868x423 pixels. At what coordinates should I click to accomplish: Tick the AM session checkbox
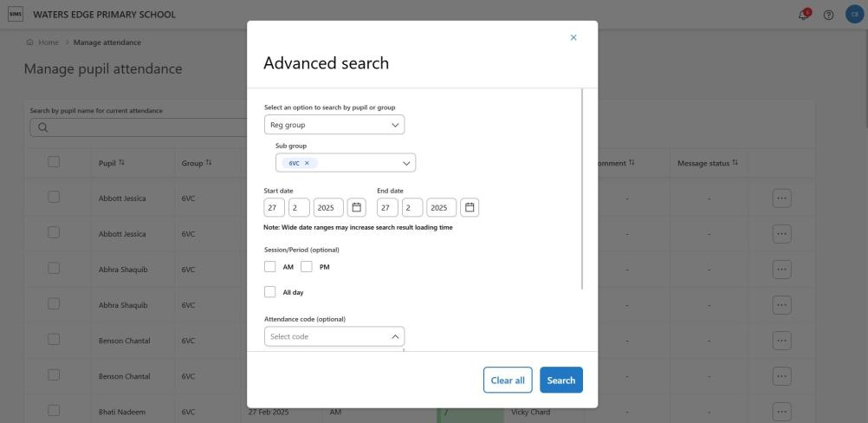(x=270, y=266)
